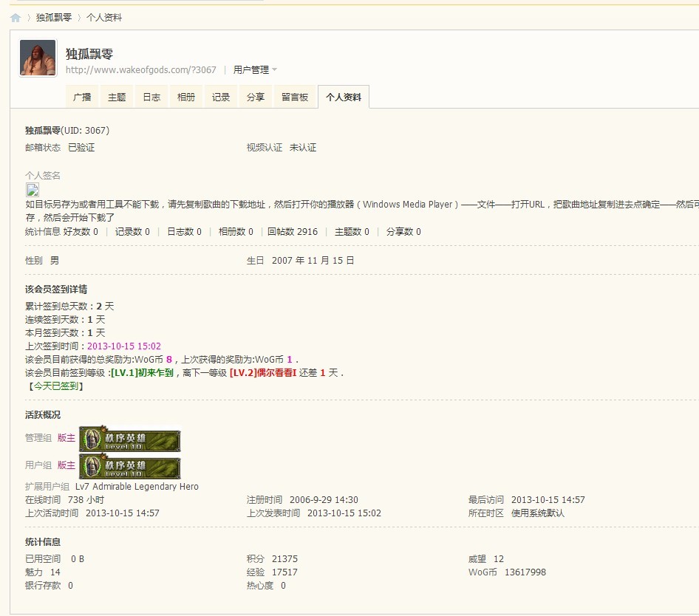This screenshot has width=699, height=616.
Task: Switch to the 广播 tab
Action: [82, 97]
